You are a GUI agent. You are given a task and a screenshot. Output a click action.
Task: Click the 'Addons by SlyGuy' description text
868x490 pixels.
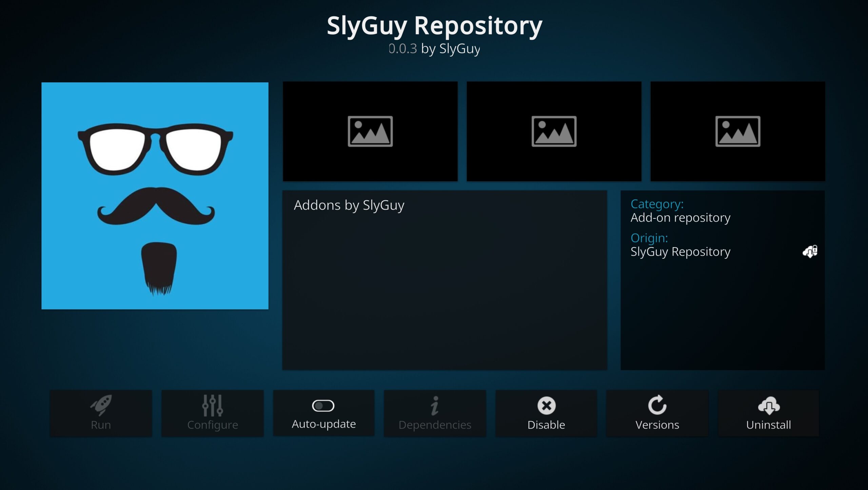click(x=349, y=205)
